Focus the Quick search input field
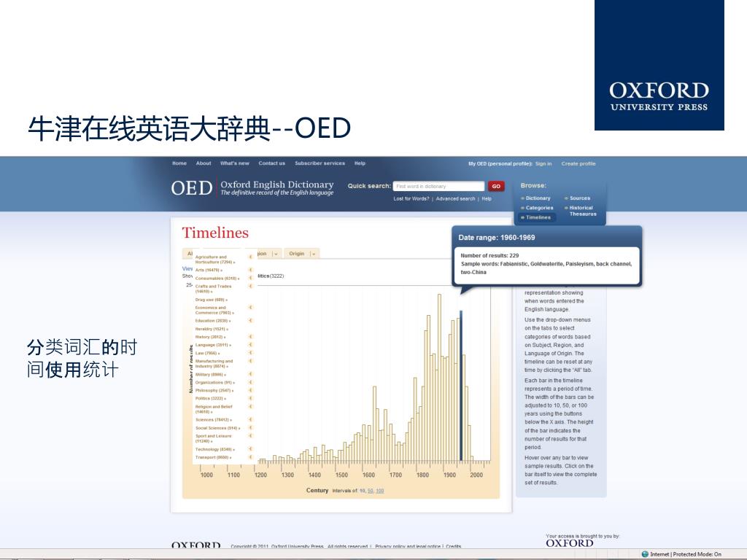The height and width of the screenshot is (560, 747). 438,186
